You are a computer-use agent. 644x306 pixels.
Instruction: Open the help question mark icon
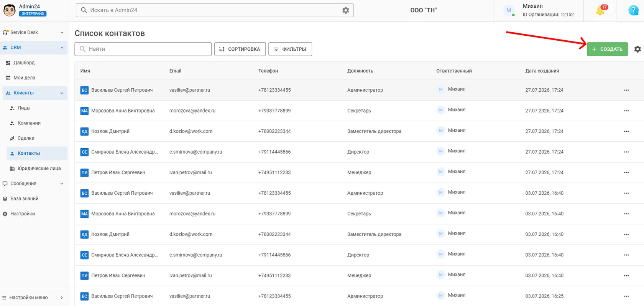(x=633, y=10)
